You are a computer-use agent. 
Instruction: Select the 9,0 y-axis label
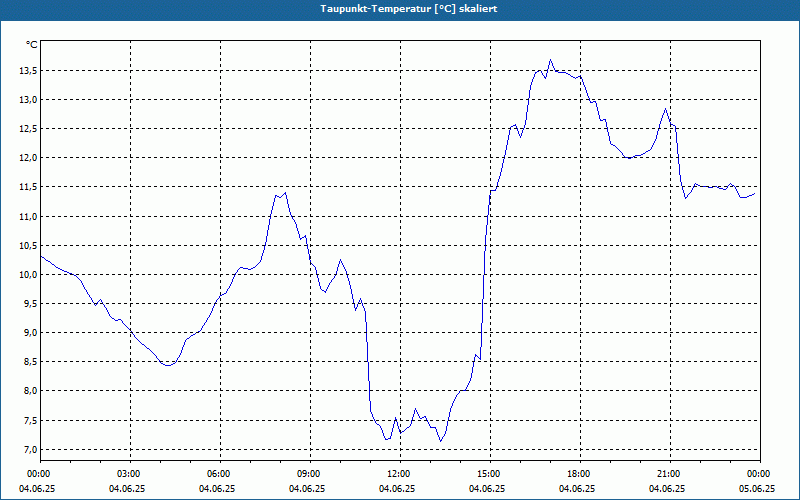(30, 333)
